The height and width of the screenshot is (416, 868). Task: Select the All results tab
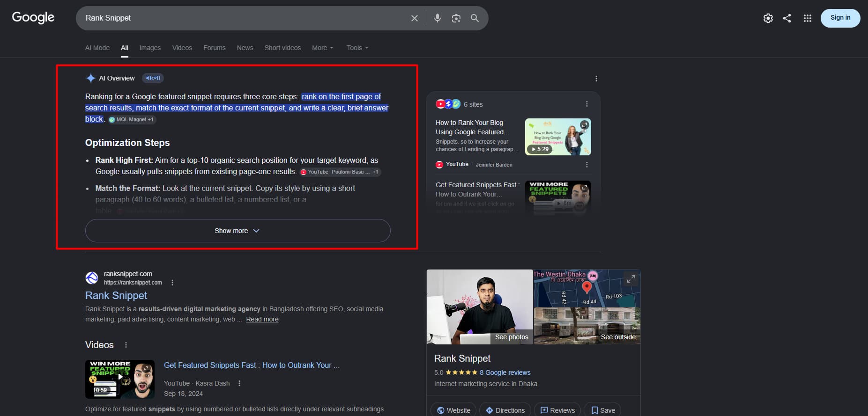pyautogui.click(x=125, y=48)
